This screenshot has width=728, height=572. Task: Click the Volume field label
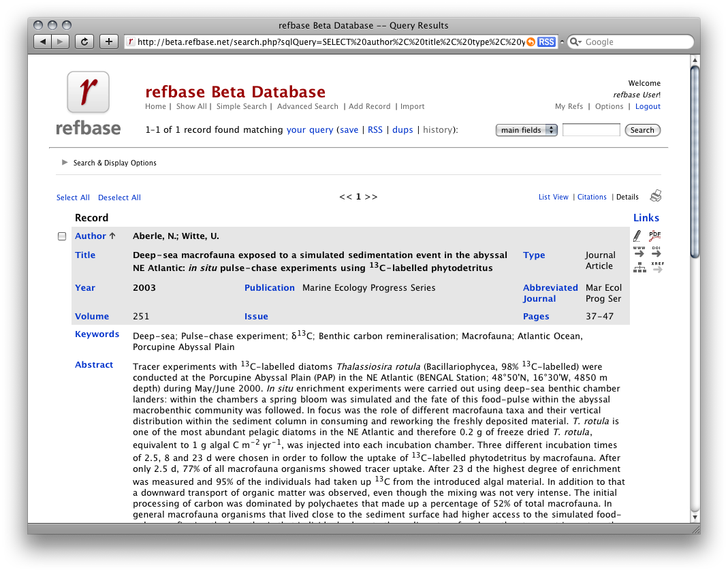tap(92, 316)
